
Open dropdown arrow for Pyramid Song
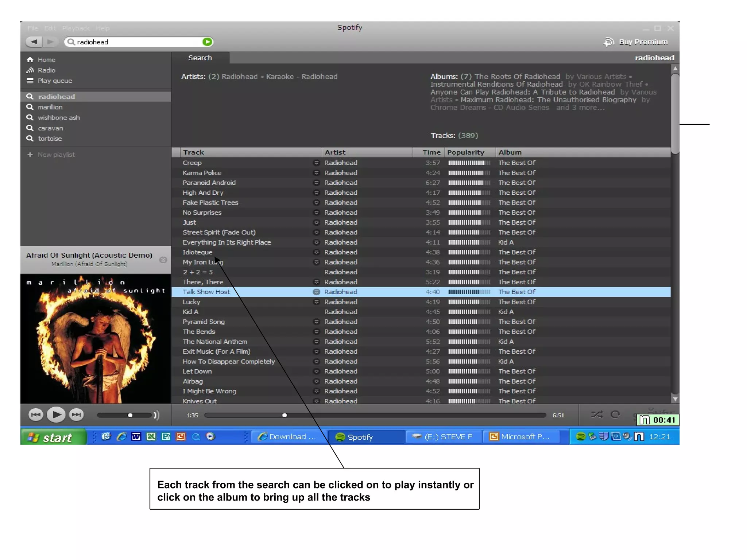coord(316,322)
